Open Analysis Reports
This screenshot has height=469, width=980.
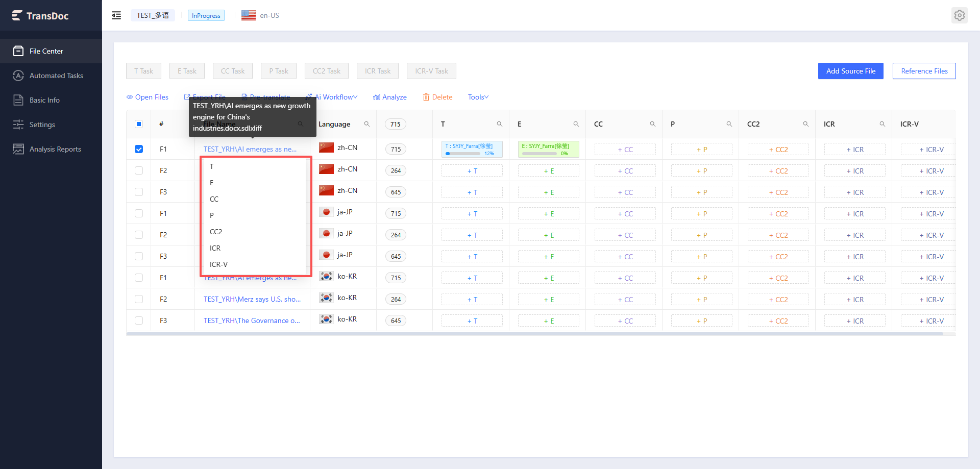51,149
